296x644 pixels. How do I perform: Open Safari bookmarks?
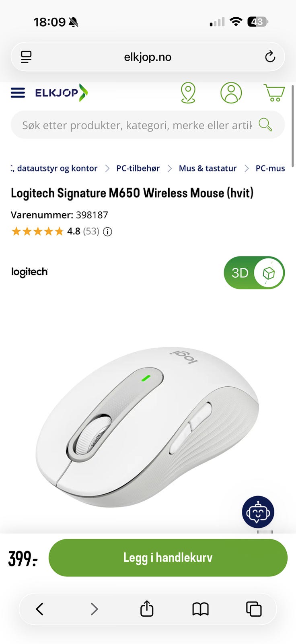200,609
